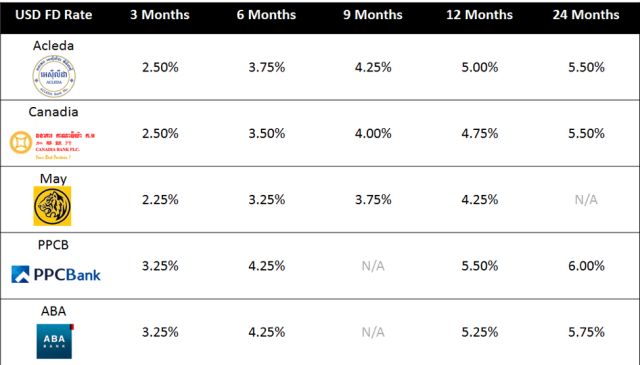
Task: Click the Maybank yellow tiger logo
Action: (52, 206)
